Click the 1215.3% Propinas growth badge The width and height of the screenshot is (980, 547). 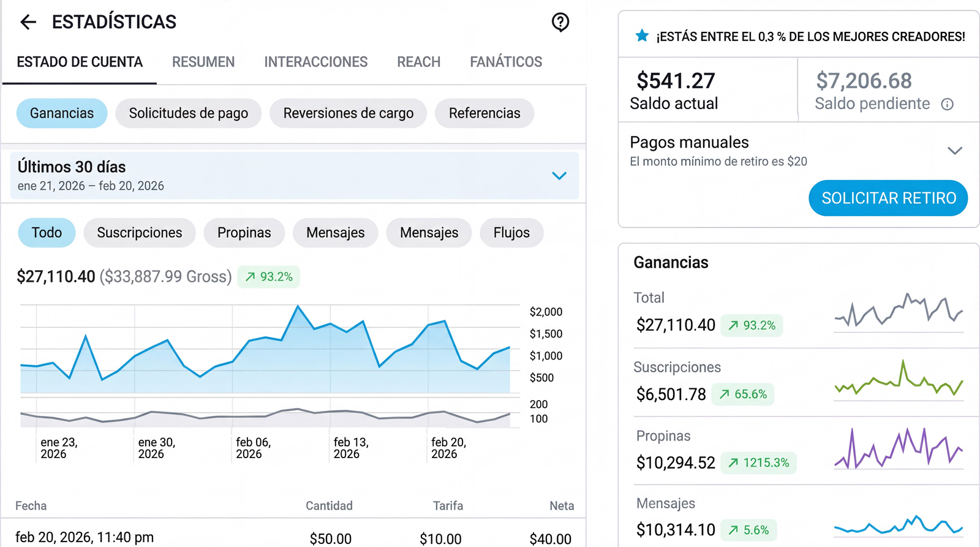coord(758,462)
